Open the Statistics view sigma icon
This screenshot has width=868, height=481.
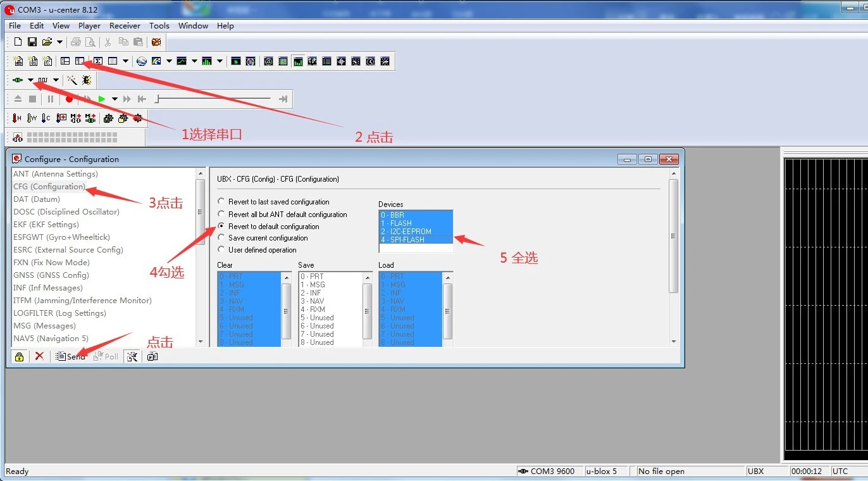click(98, 61)
